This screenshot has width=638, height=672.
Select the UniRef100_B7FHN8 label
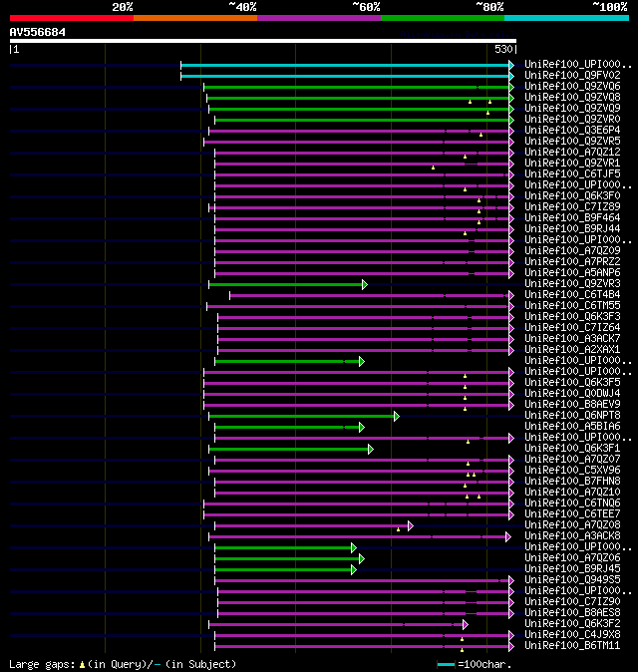point(572,482)
